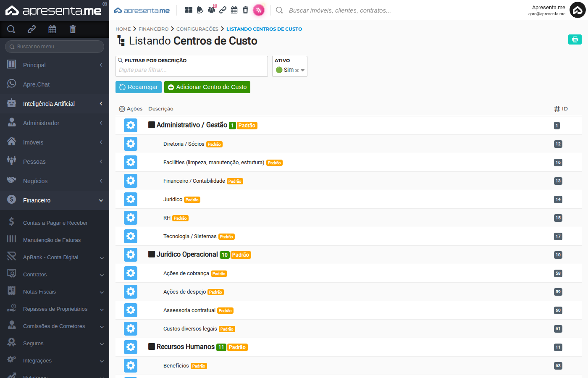
Task: Open actions gear for Financeiro / Contabilidade
Action: tap(131, 181)
